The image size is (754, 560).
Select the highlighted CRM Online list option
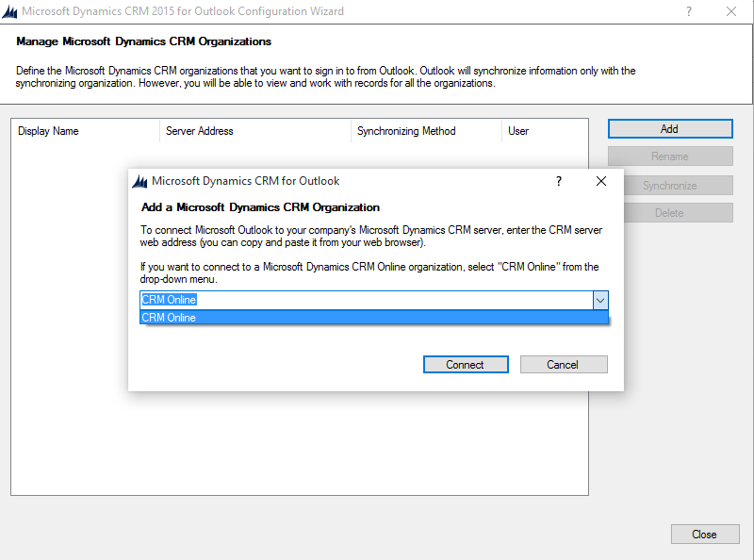[x=374, y=318]
